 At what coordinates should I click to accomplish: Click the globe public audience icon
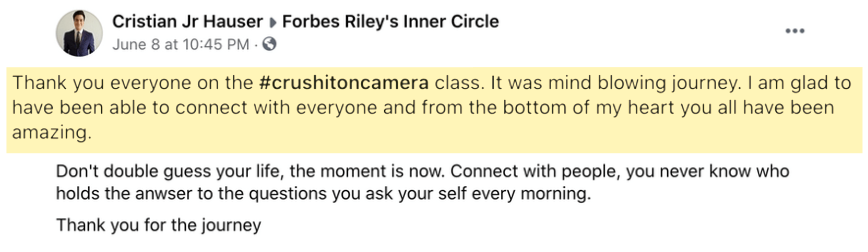click(x=269, y=44)
